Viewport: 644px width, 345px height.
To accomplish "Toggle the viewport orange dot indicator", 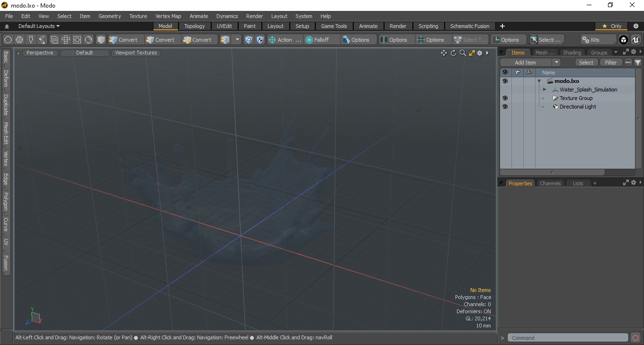I will click(x=18, y=53).
